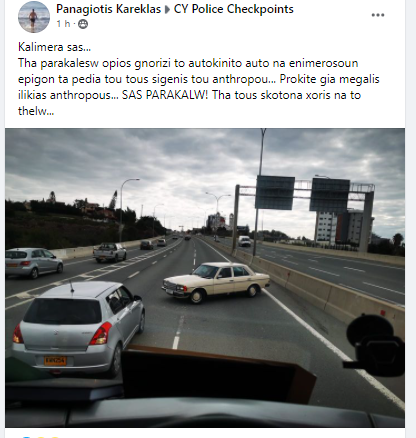Screen dimensions: 416x438
Task: Click the arrow between author and group
Action: 167,10
